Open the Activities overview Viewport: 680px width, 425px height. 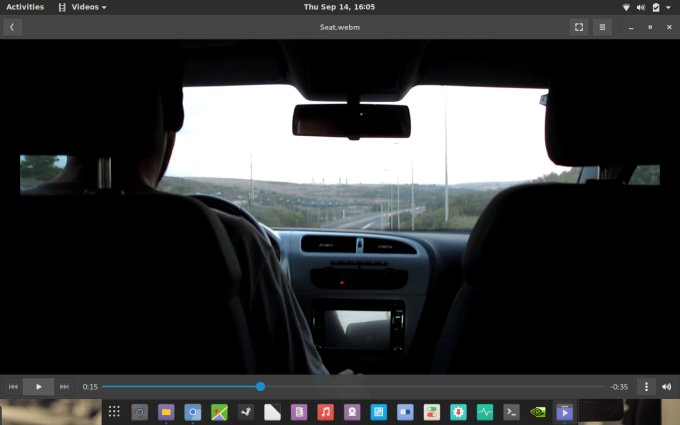point(25,7)
